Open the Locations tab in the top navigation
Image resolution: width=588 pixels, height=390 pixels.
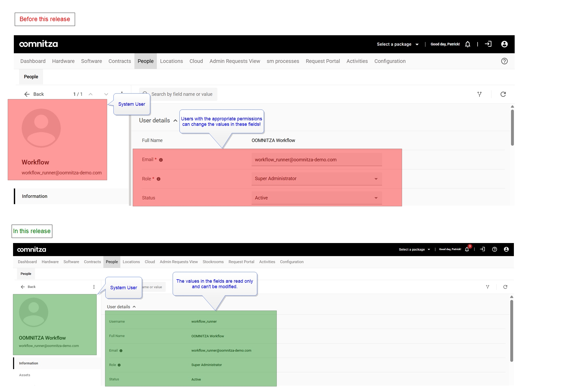pos(171,61)
